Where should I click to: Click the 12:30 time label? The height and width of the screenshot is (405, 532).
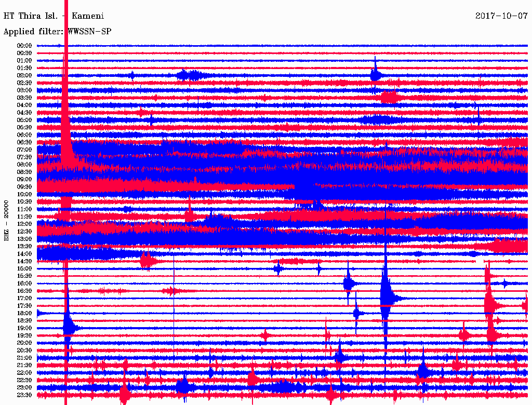coord(24,232)
